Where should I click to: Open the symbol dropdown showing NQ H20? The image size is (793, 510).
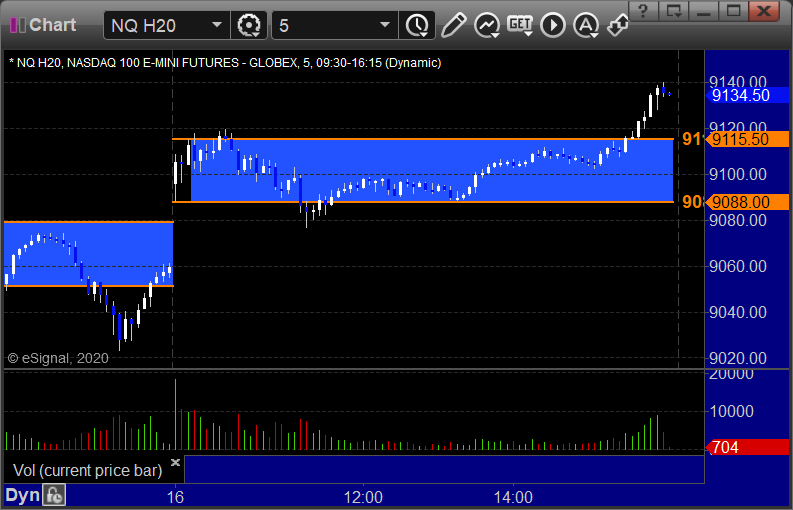coord(167,25)
